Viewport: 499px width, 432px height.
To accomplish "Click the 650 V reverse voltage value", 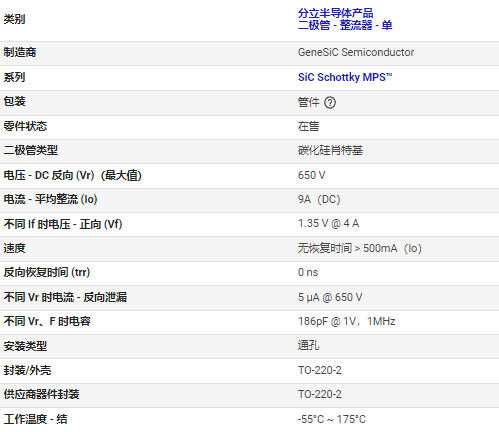I will (312, 175).
